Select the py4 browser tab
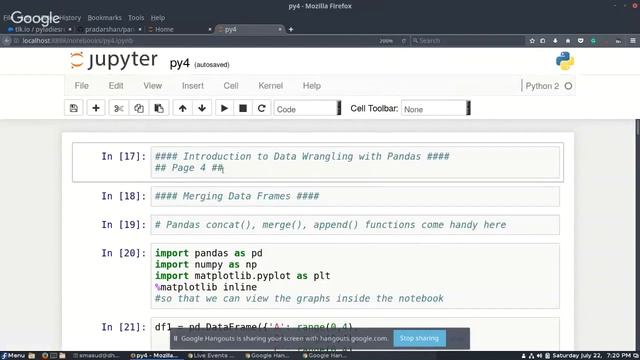Viewport: 640px width, 360px height. click(249, 29)
